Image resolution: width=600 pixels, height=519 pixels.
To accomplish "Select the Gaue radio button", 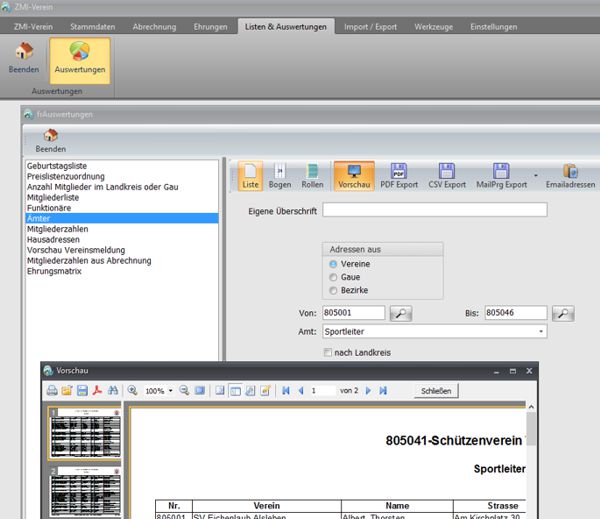I will coord(333,277).
